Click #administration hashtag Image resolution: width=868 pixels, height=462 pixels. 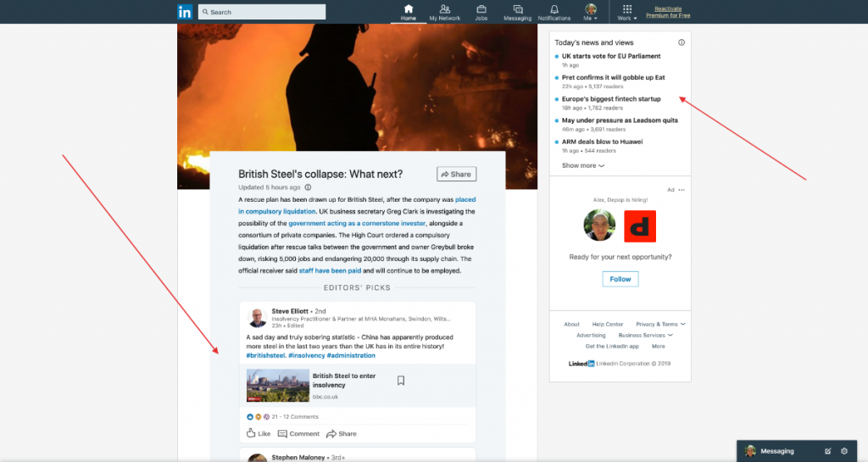[351, 355]
